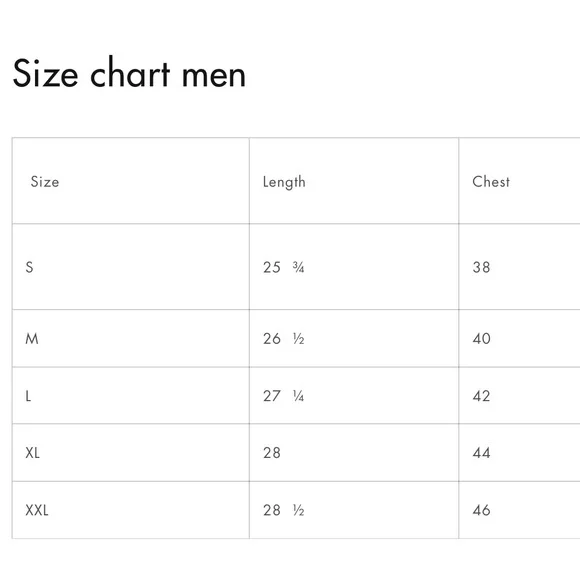
Task: Click the 'Size chart men' heading
Action: coord(129,73)
